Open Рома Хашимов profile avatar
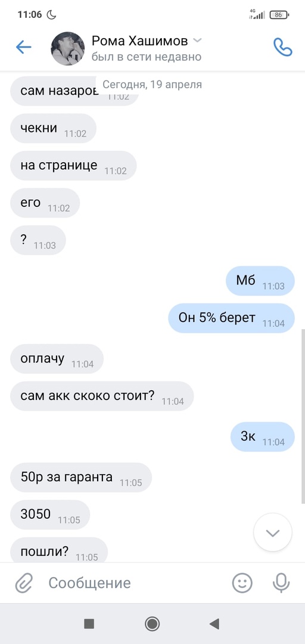The width and height of the screenshot is (305, 644). (x=68, y=48)
